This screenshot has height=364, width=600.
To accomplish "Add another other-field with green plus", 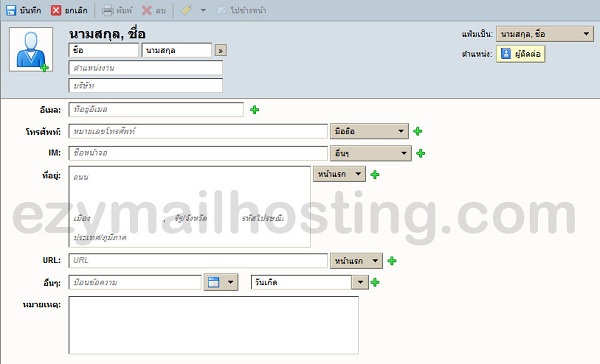I will 375,282.
